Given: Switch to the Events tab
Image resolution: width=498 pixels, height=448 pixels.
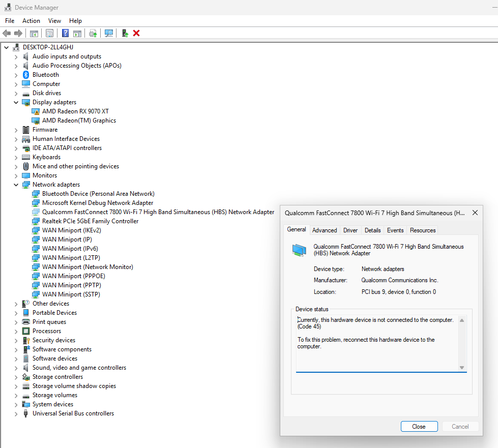Looking at the screenshot, I should click(395, 230).
